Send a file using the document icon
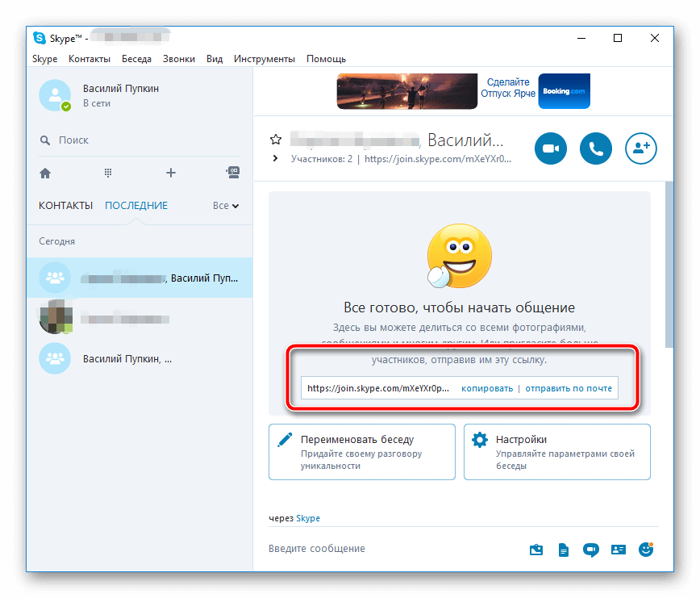 click(564, 550)
